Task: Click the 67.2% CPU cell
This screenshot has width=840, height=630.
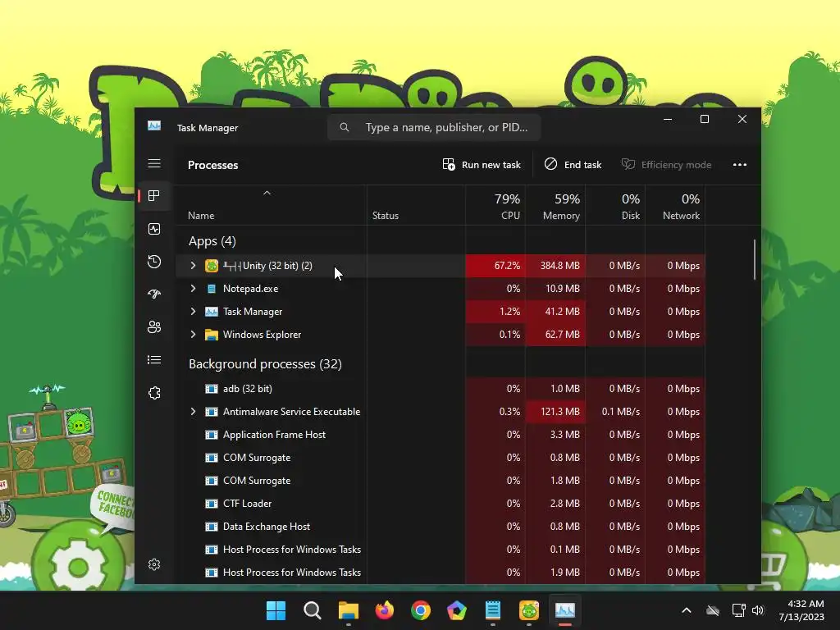Action: 495,266
